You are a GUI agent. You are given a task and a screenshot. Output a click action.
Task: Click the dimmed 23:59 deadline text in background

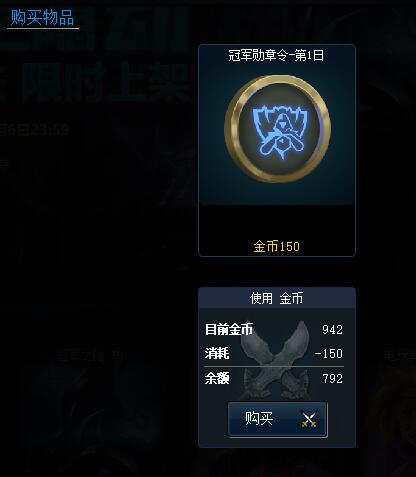[x=50, y=129]
